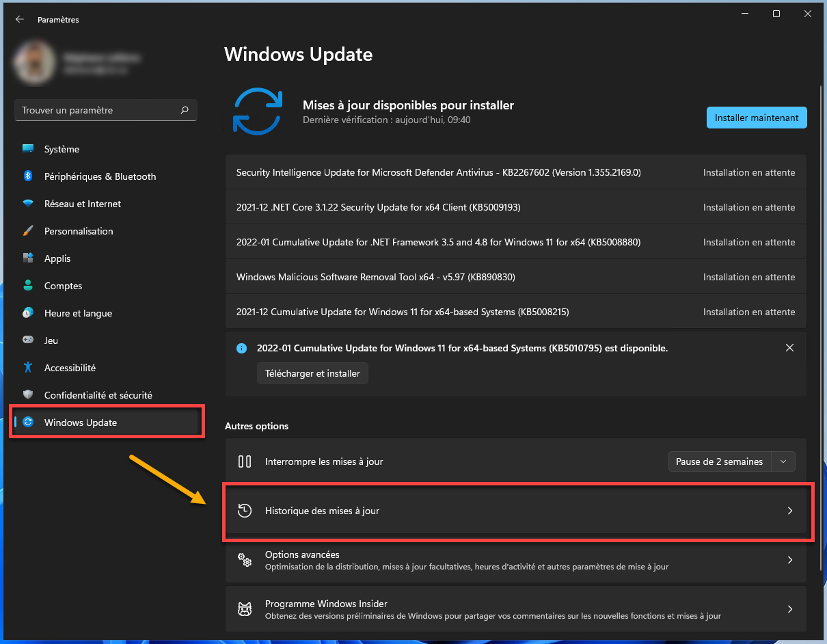
Task: Click the Heure et langue globe icon
Action: pos(28,313)
